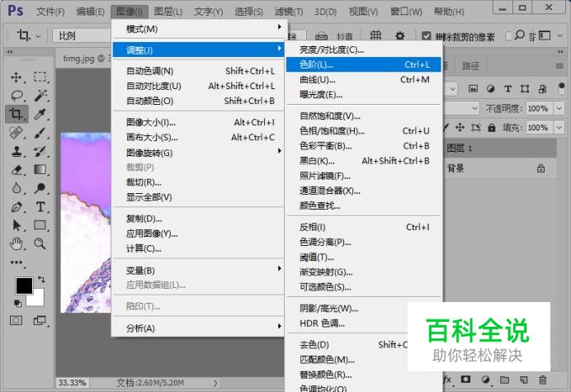This screenshot has height=392, width=571.
Task: Open crop overlay grid options
Action: pyautogui.click(x=375, y=35)
